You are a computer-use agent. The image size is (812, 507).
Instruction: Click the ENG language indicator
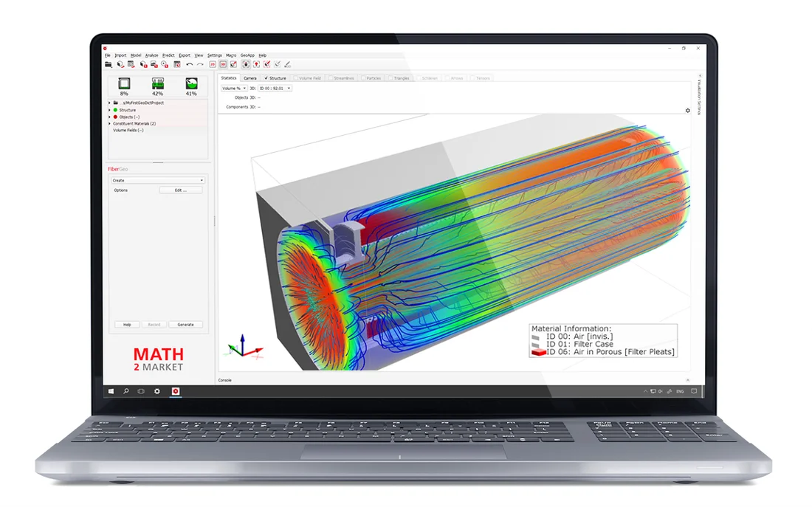click(x=680, y=391)
